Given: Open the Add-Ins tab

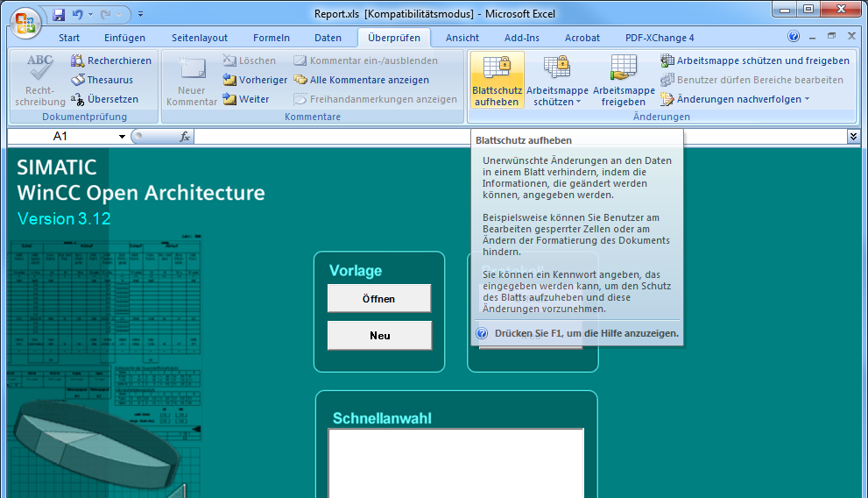Looking at the screenshot, I should [x=521, y=38].
